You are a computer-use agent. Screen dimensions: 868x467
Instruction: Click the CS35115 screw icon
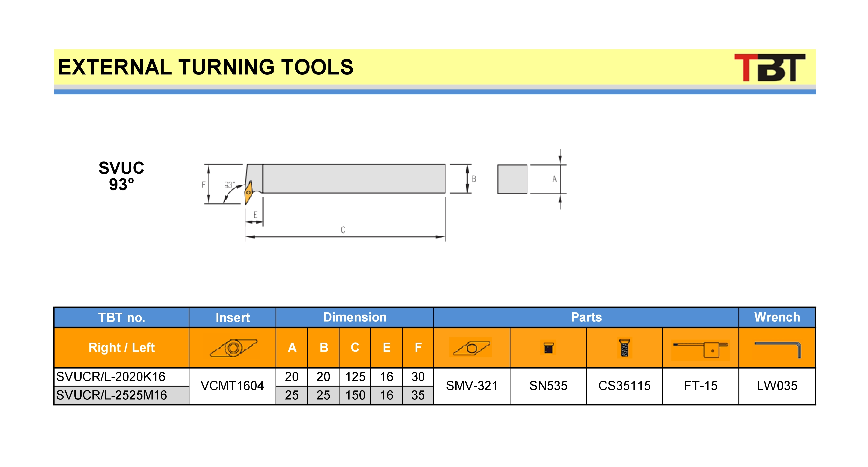tap(624, 348)
